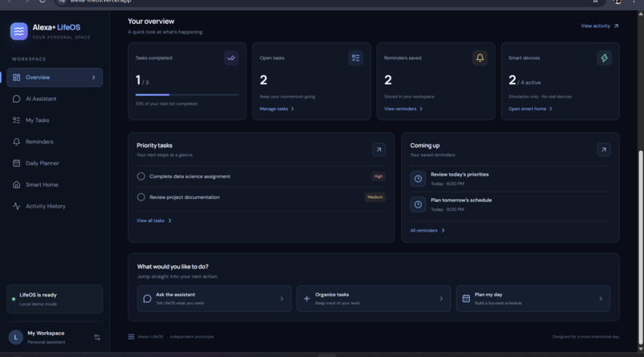Click the Reminders saved bell icon
Screen dimensions: 644x357
point(479,58)
